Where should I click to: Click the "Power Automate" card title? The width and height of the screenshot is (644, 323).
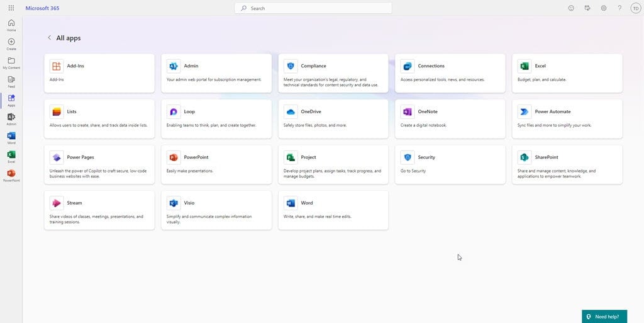coord(552,112)
